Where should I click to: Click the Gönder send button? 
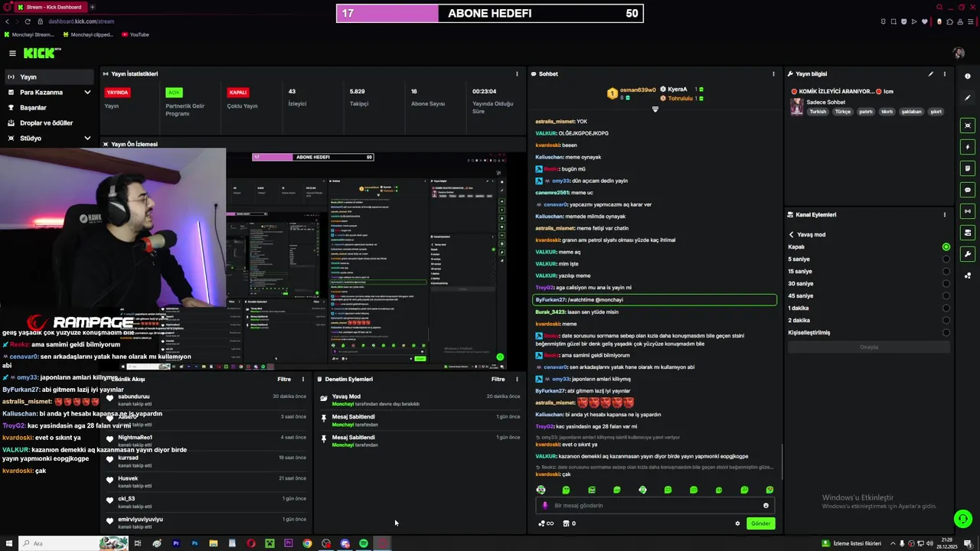pos(761,523)
